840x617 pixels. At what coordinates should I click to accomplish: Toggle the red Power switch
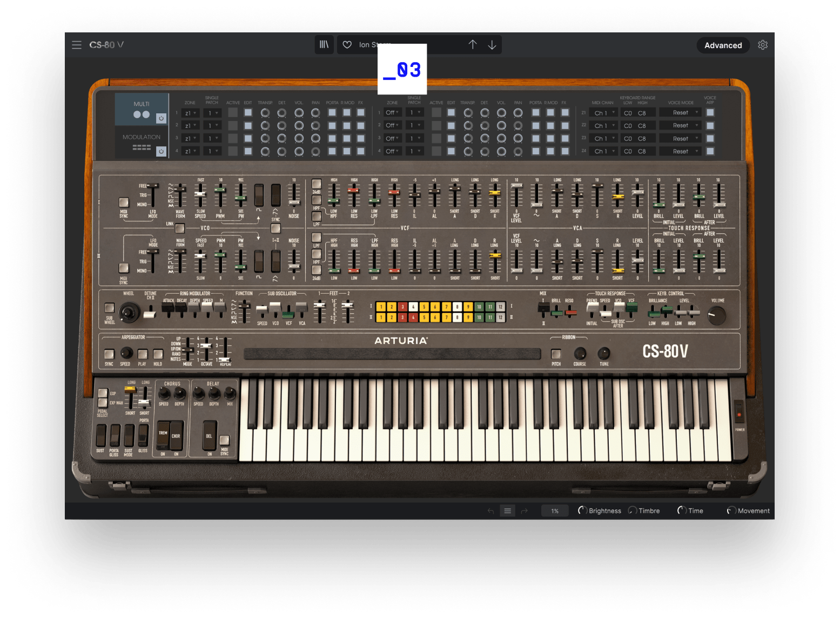[739, 412]
